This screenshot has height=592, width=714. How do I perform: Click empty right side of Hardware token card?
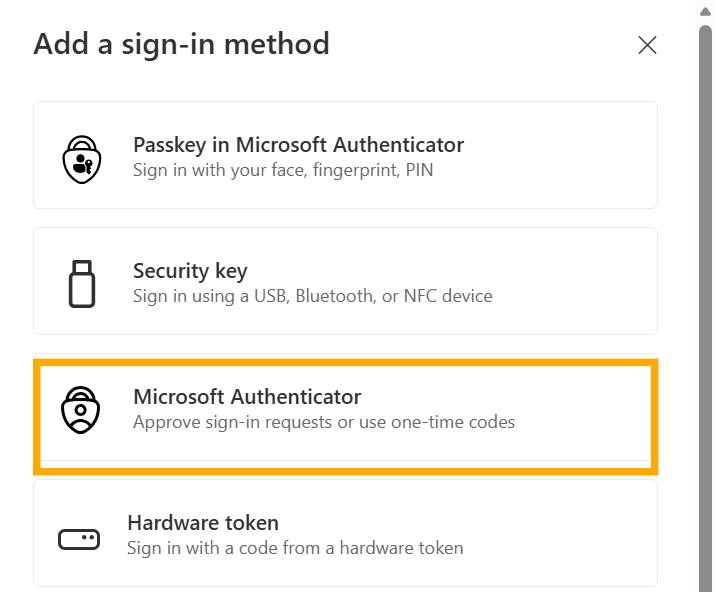[x=590, y=535]
